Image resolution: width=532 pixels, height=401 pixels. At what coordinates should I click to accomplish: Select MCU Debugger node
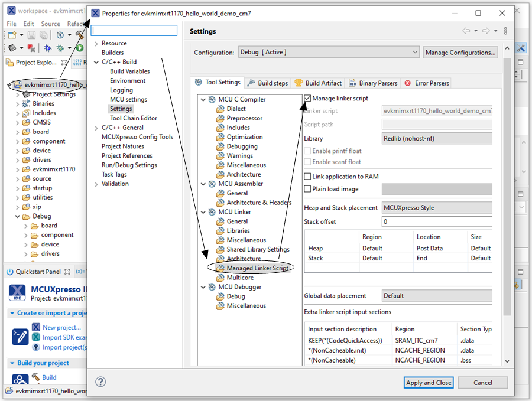pos(239,287)
